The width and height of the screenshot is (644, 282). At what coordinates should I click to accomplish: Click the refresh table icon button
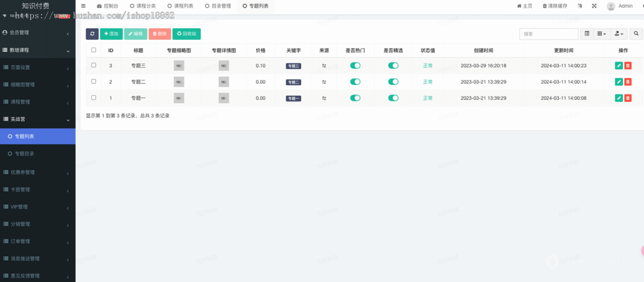(x=92, y=34)
